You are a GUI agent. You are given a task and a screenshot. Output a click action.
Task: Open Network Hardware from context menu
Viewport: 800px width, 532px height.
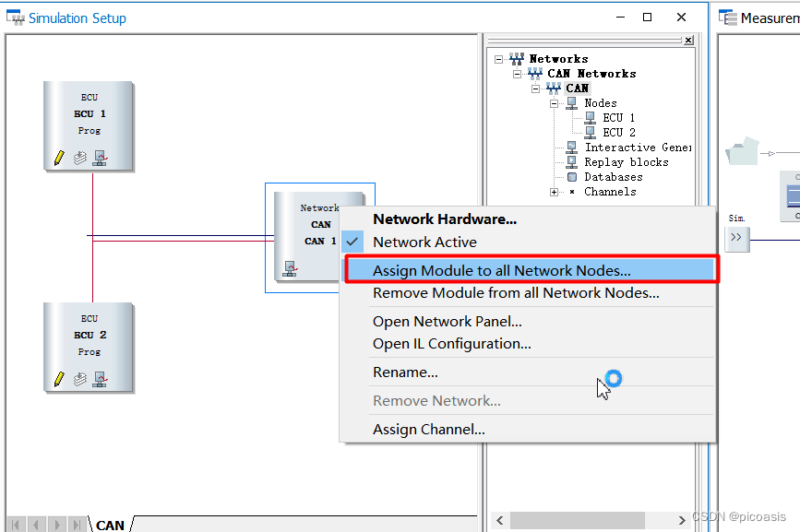[x=529, y=219]
